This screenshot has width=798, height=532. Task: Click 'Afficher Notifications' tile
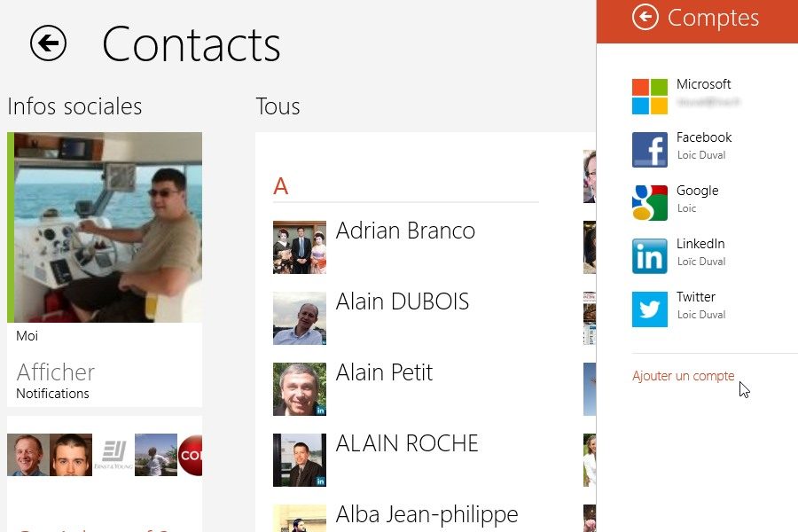click(105, 379)
